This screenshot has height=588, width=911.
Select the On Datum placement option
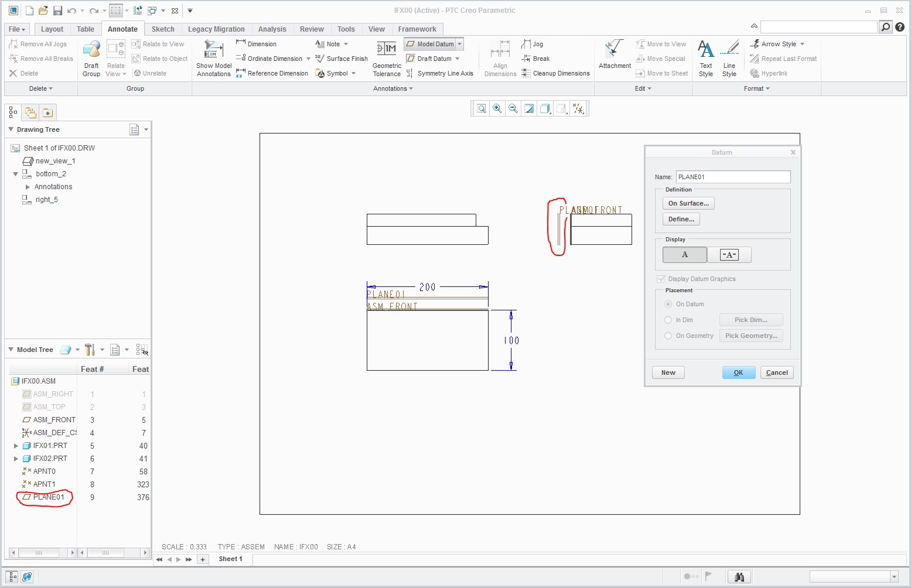(x=668, y=305)
